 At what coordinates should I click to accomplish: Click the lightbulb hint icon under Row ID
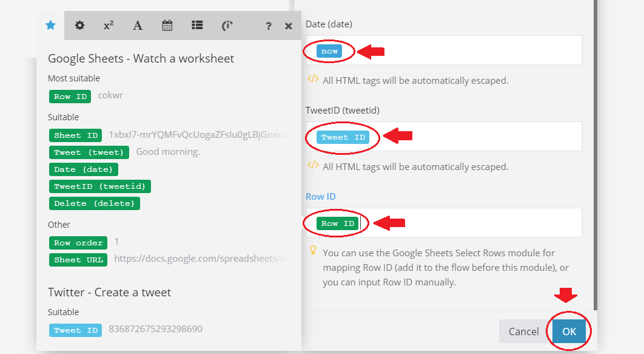coord(313,250)
